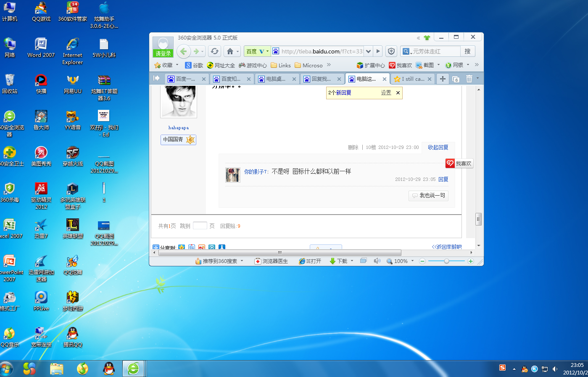Open the 游戏中心 bookmark

click(x=253, y=65)
